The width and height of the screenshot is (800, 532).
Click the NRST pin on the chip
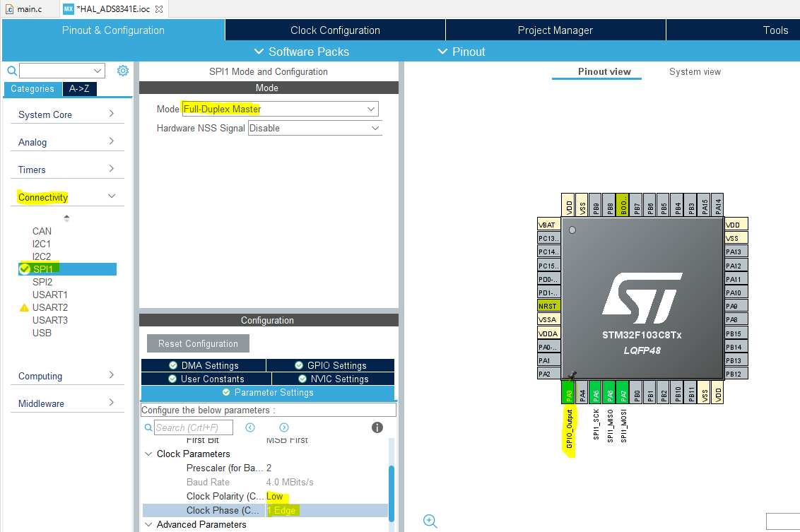tap(549, 306)
